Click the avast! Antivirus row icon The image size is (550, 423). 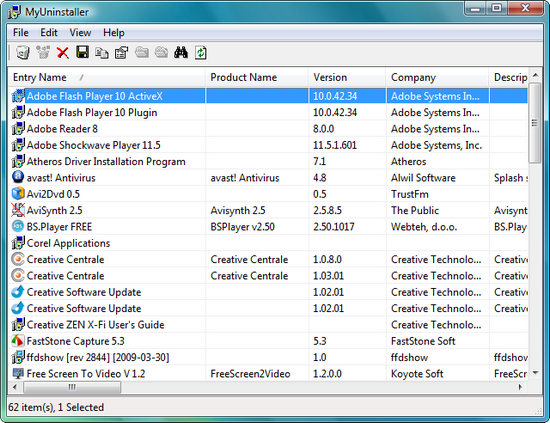(18, 177)
